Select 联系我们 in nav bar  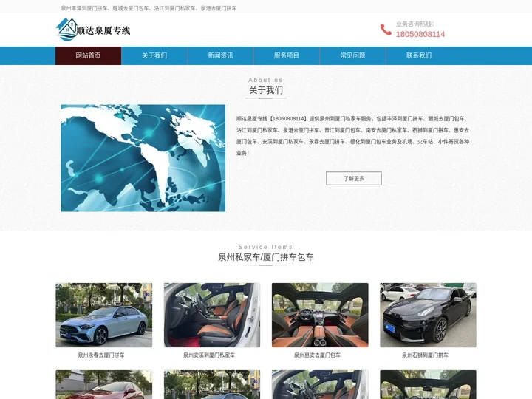[419, 55]
